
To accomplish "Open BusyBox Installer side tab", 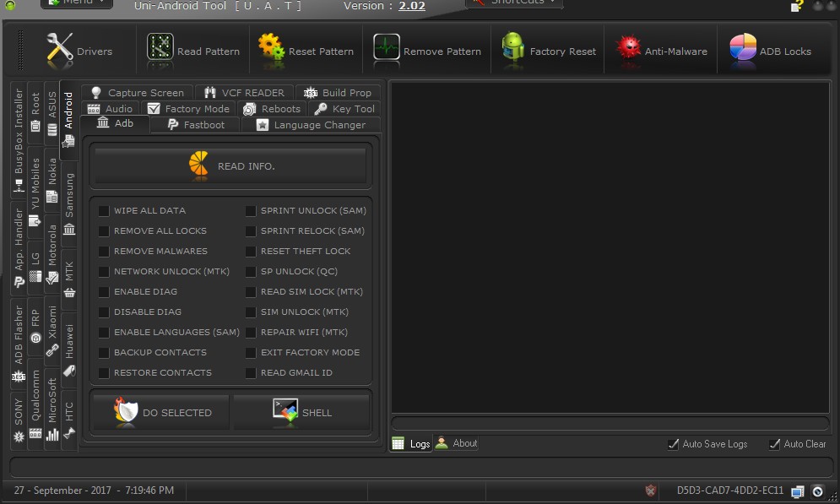I will 19,140.
